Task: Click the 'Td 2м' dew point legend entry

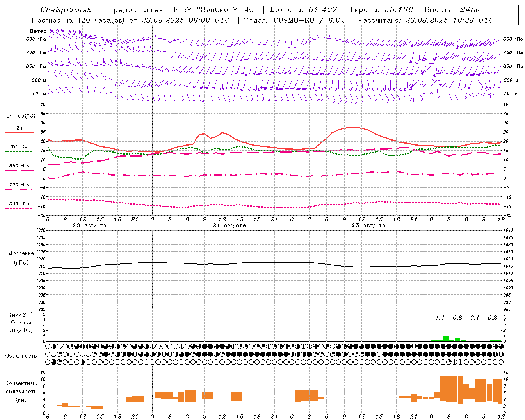Action: (x=19, y=147)
